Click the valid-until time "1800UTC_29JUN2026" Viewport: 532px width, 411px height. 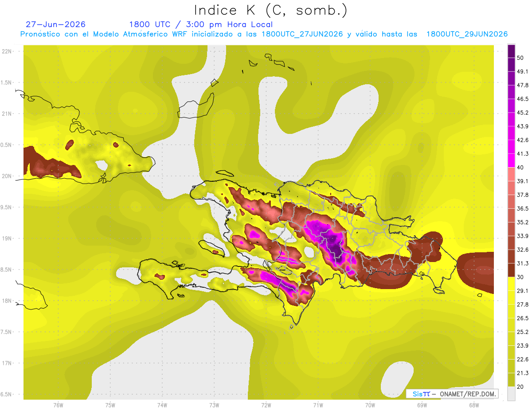tap(467, 34)
